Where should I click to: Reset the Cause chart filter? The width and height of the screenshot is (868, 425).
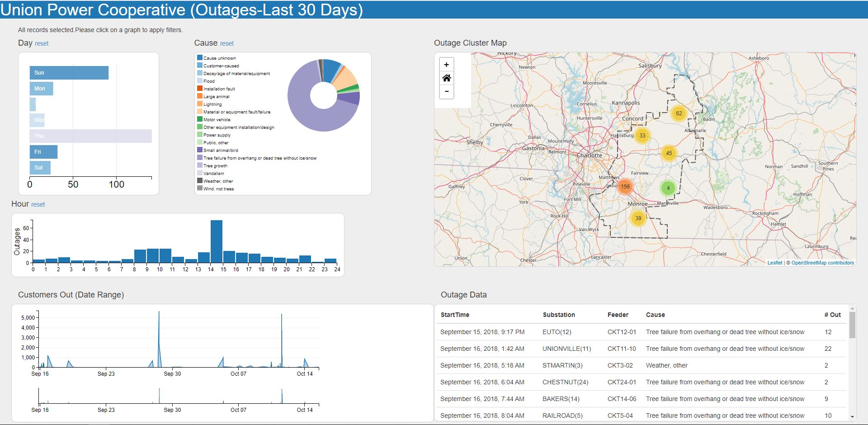pyautogui.click(x=227, y=43)
